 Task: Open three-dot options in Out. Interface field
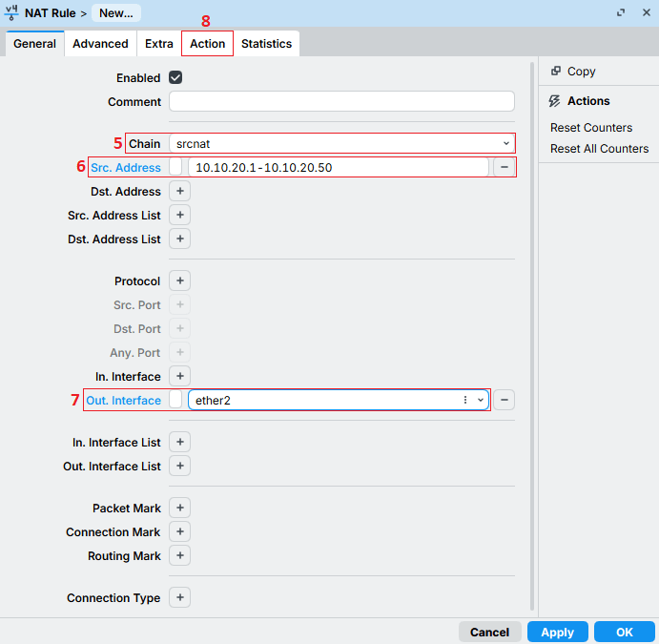coord(465,400)
